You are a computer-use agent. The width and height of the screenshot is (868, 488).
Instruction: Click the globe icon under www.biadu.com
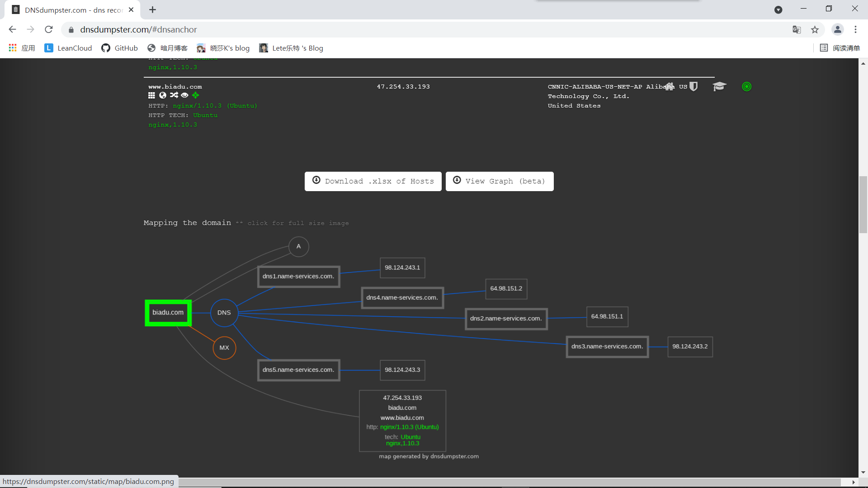click(163, 95)
